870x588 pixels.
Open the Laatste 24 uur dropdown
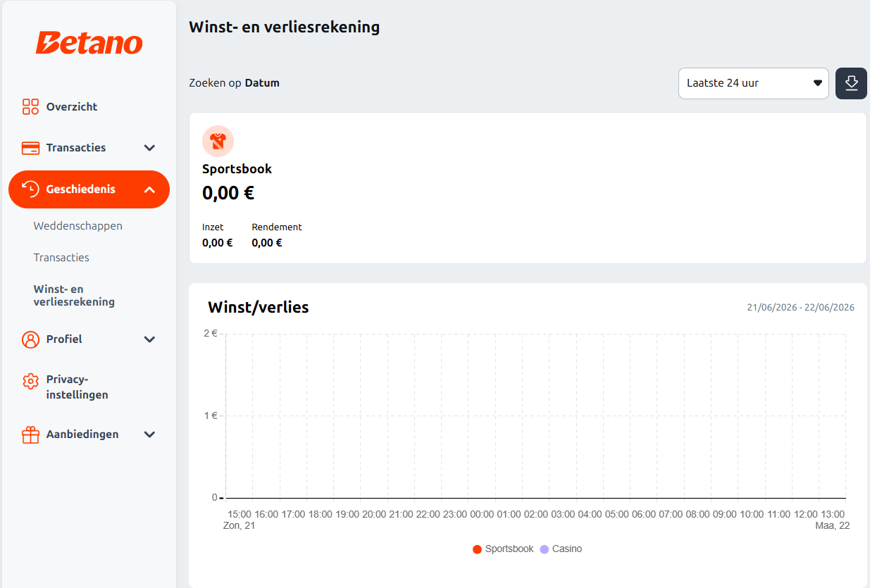(754, 83)
